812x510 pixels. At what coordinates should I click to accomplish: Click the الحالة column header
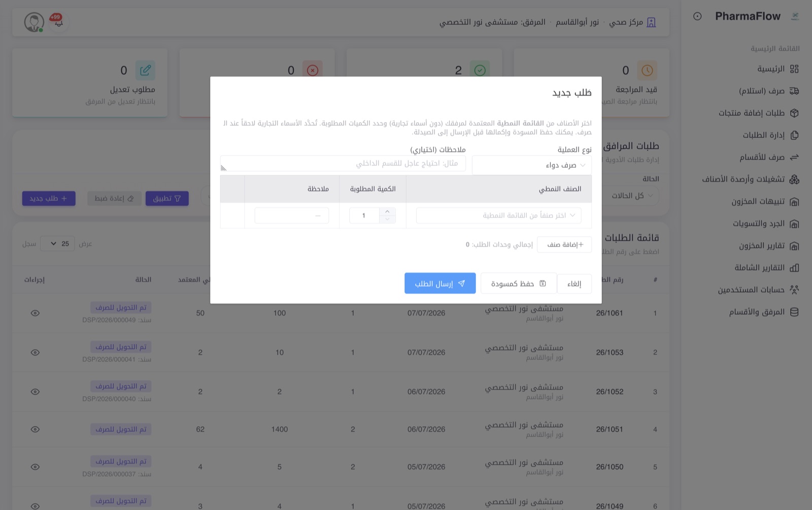[x=144, y=279]
